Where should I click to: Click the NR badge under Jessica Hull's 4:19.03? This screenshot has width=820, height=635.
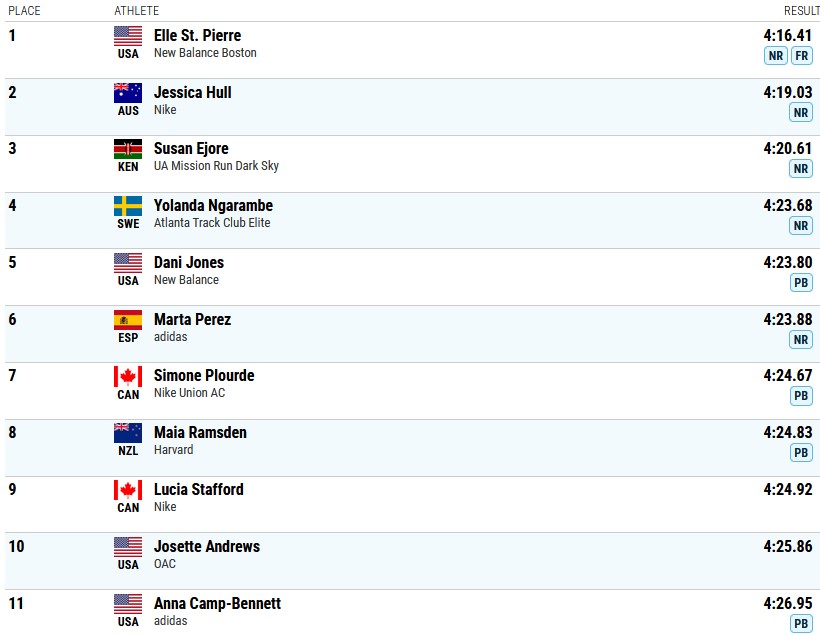point(801,112)
